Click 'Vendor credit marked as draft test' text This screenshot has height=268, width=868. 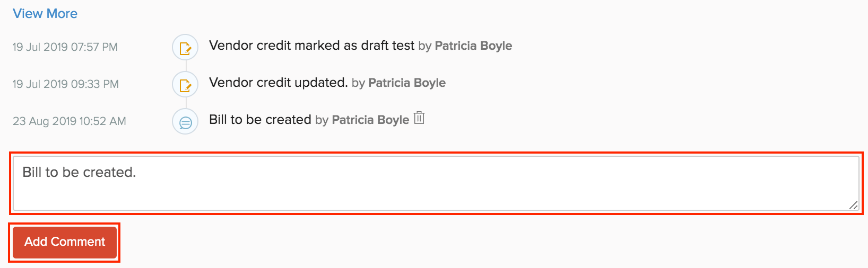311,46
